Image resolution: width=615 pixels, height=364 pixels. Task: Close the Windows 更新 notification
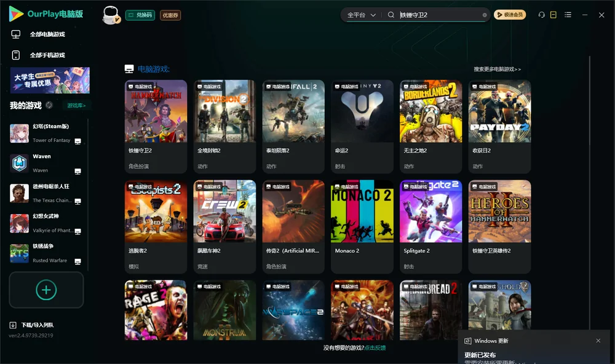[598, 341]
